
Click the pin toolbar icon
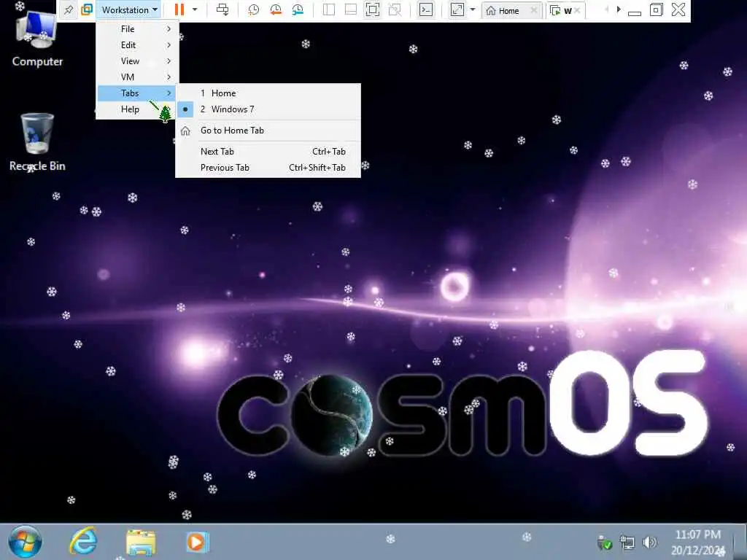click(69, 9)
